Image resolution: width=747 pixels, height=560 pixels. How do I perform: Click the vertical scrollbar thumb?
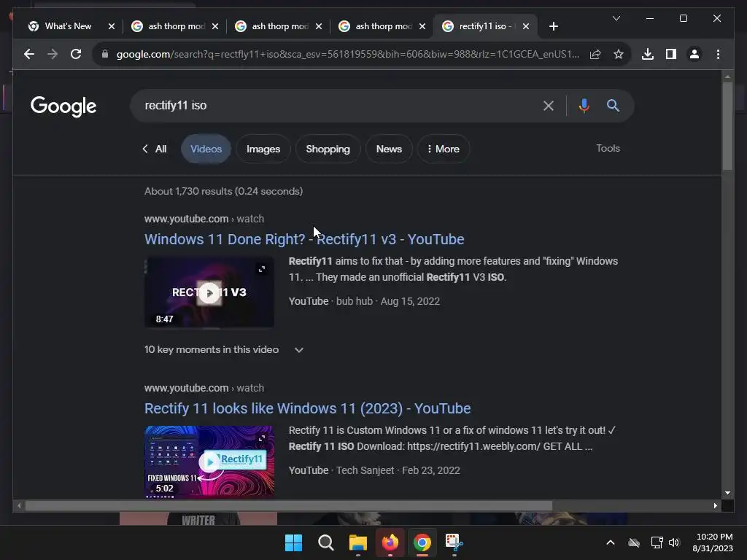(727, 125)
